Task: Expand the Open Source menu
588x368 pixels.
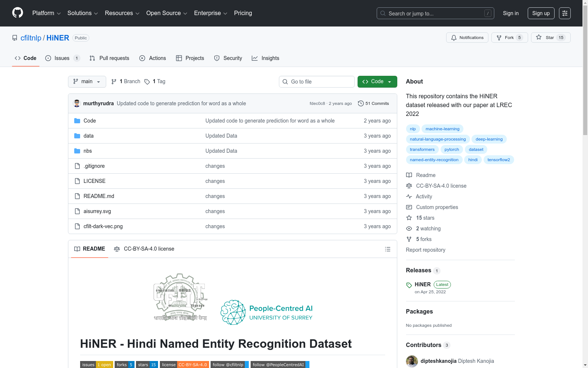Action: (x=167, y=13)
